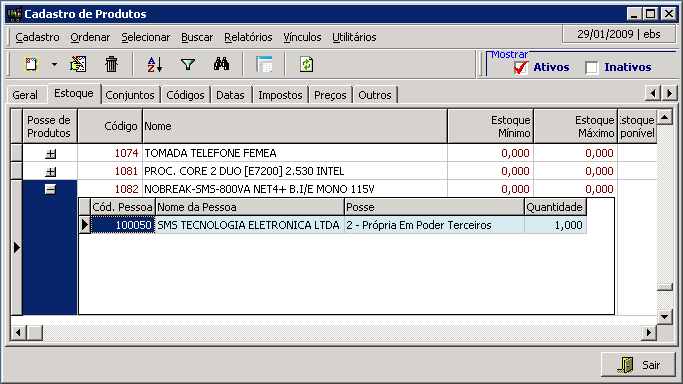Click the edit record toolbar icon
The height and width of the screenshot is (384, 683).
(78, 64)
